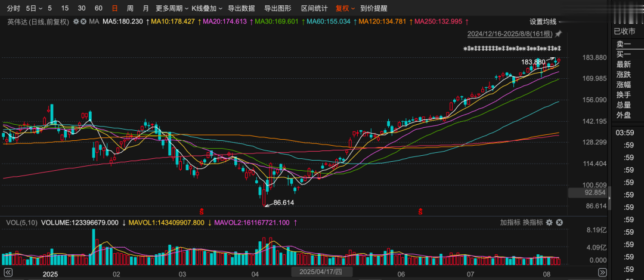Open 区间统计 range statistics
The width and height of the screenshot is (644, 280).
[314, 8]
